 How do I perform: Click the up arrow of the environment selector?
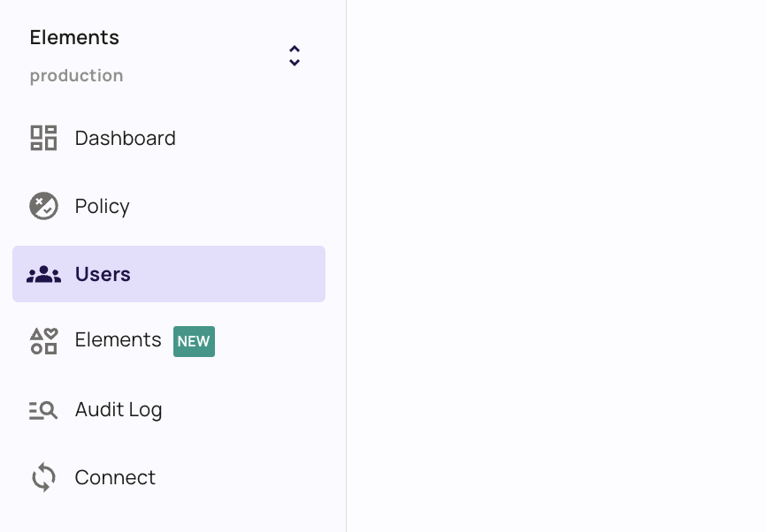294,48
